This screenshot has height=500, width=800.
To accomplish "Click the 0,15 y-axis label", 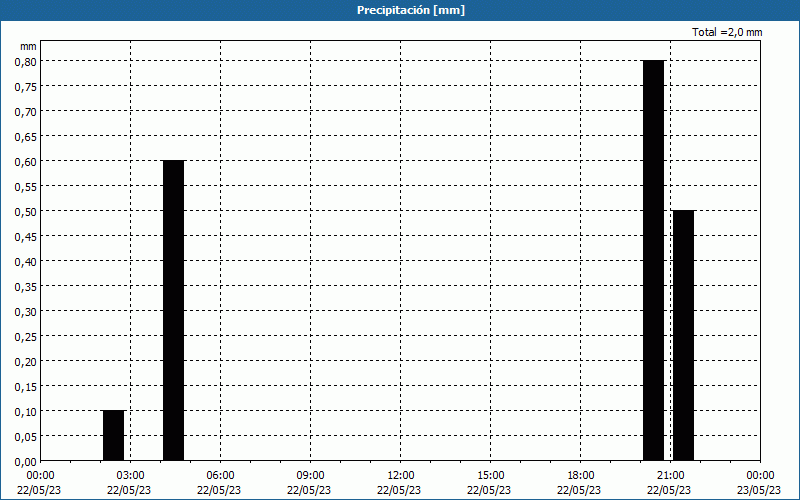I will coord(26,387).
